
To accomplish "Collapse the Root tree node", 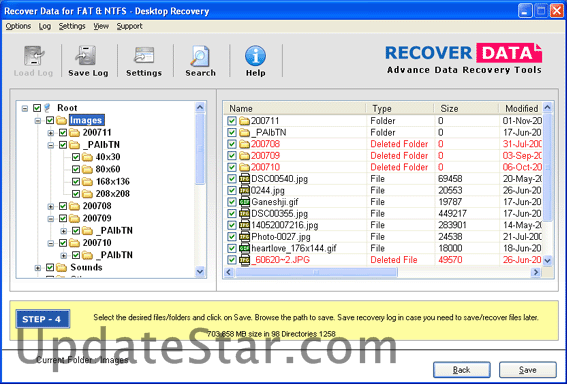I will pyautogui.click(x=25, y=108).
